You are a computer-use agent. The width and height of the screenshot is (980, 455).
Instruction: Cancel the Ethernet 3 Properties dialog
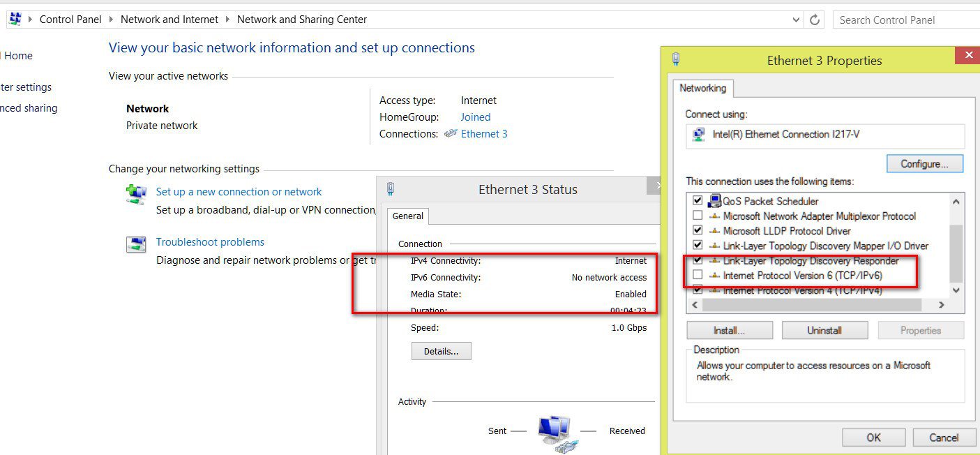point(944,438)
